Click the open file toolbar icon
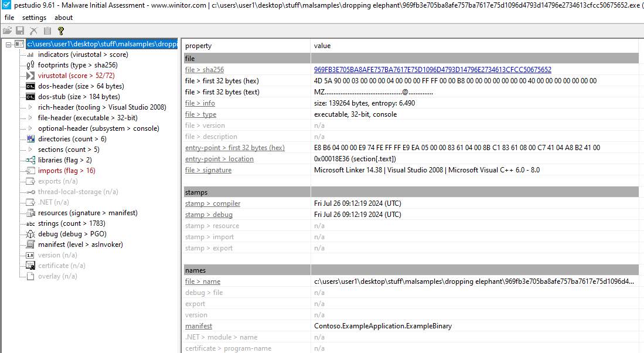The image size is (644, 353). [7, 31]
